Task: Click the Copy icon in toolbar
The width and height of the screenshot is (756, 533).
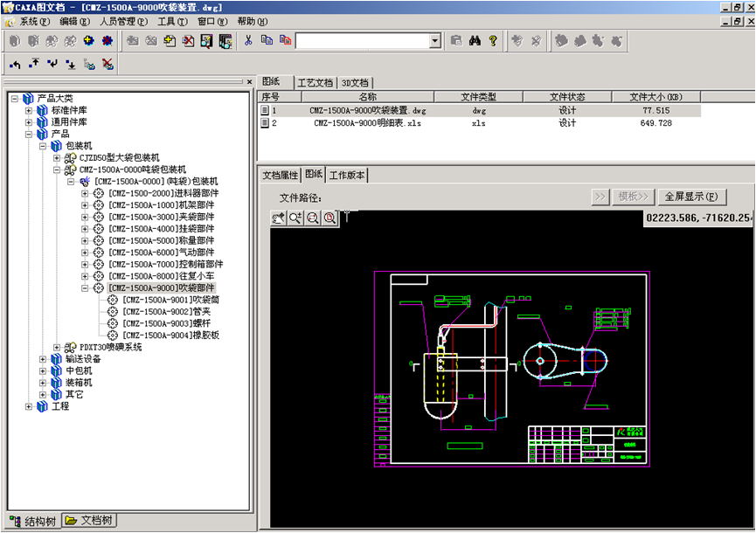Action: (x=267, y=40)
